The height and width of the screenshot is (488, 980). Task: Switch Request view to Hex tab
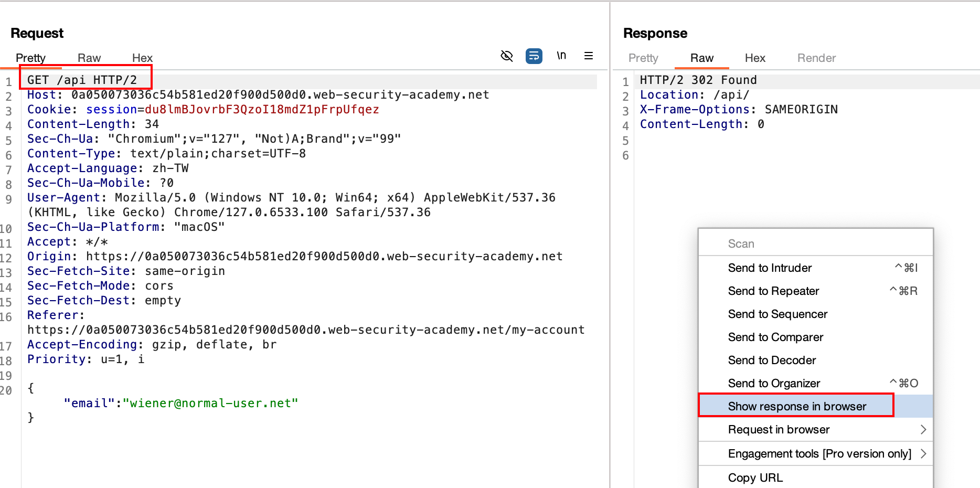[142, 58]
